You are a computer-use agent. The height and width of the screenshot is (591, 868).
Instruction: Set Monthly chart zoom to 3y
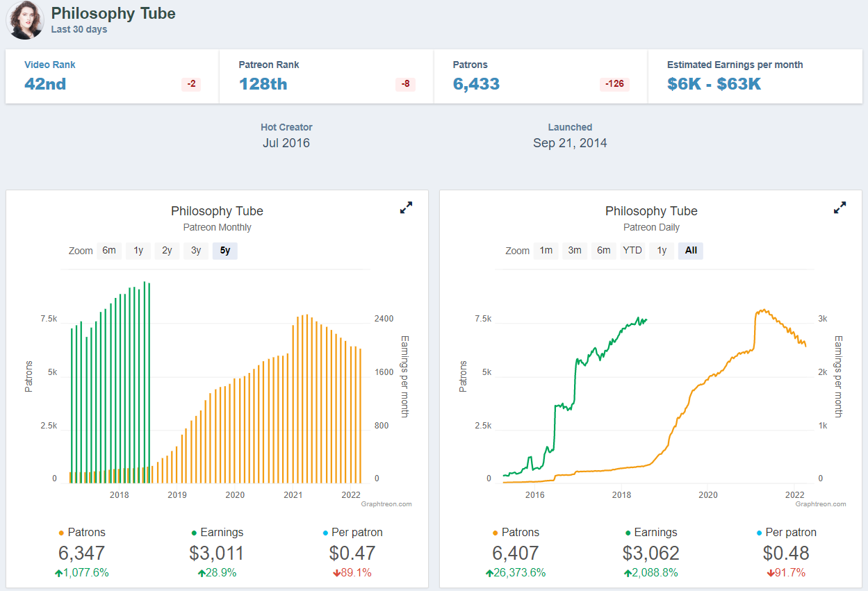pos(196,251)
